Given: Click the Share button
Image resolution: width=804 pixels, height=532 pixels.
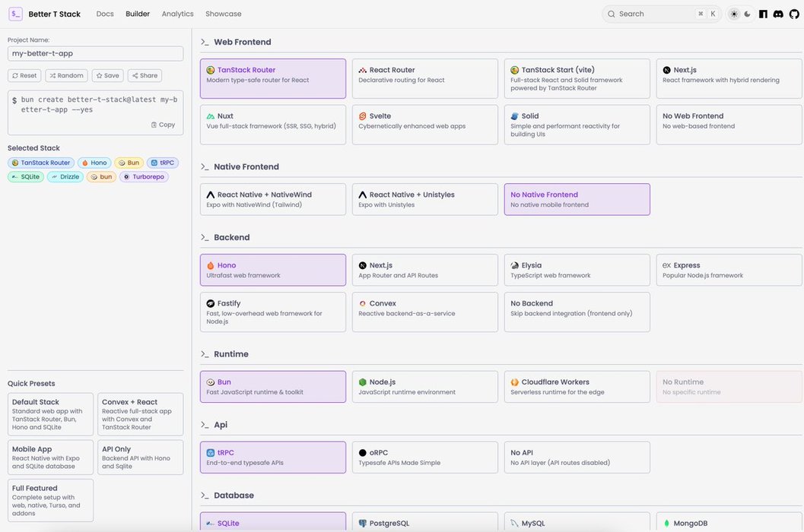Looking at the screenshot, I should point(145,75).
